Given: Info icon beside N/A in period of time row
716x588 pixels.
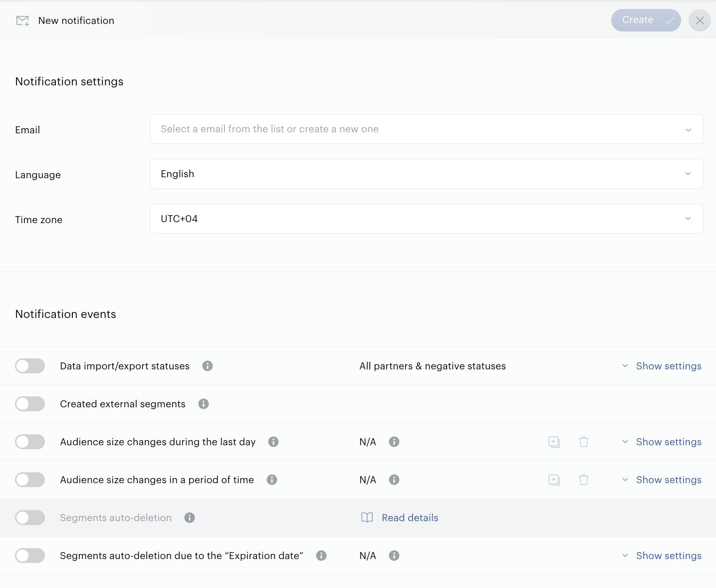Looking at the screenshot, I should (x=394, y=480).
